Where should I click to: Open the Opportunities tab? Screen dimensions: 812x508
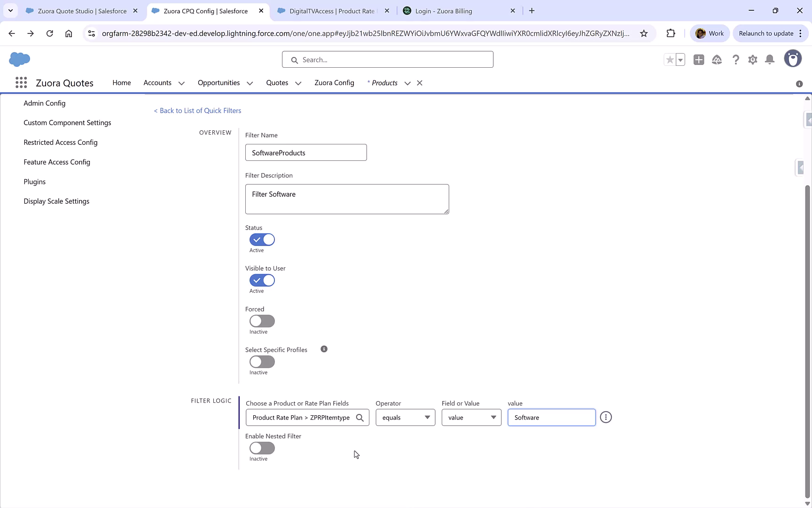coord(218,83)
